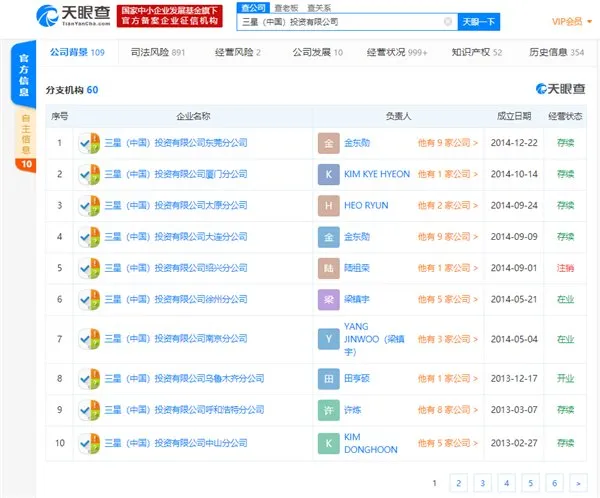Click 许 avatar icon in row 9
Image resolution: width=600 pixels, height=498 pixels.
[329, 410]
